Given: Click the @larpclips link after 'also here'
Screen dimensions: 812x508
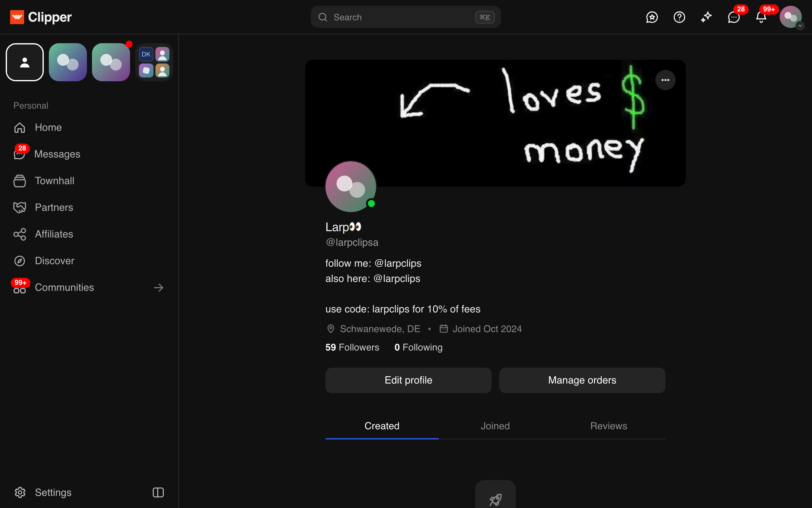Looking at the screenshot, I should (x=396, y=278).
